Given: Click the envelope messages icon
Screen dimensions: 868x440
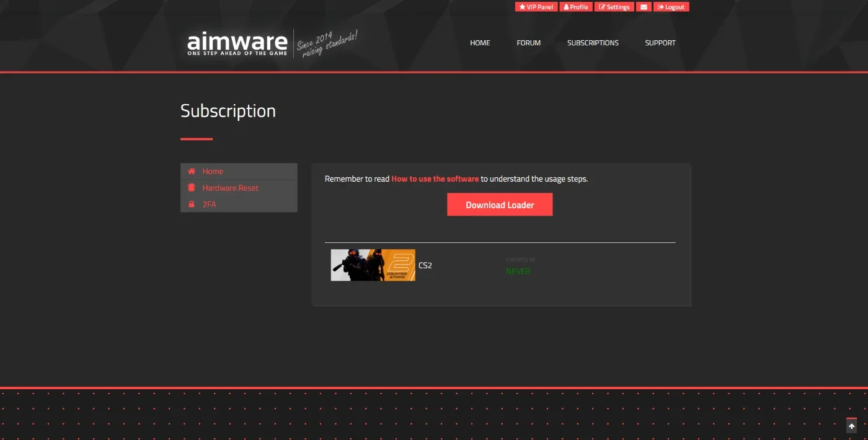Looking at the screenshot, I should point(644,7).
